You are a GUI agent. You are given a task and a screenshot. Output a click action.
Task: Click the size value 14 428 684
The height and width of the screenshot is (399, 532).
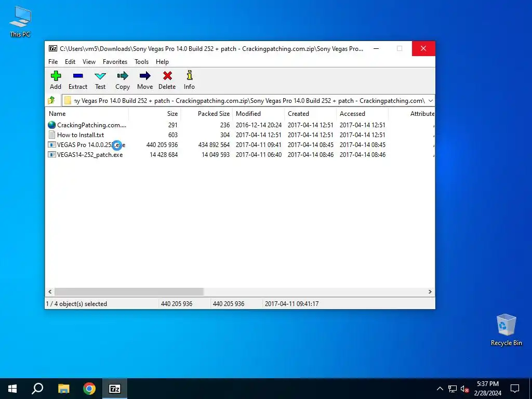(164, 155)
